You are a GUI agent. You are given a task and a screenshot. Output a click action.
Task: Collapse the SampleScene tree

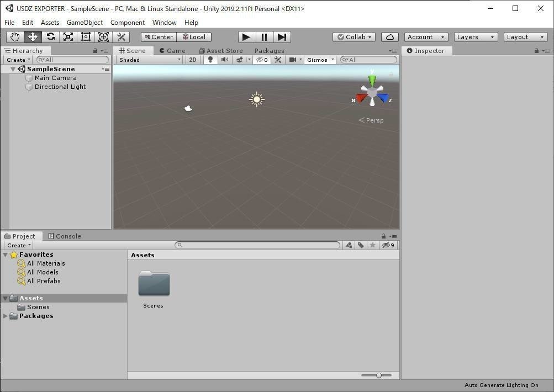click(13, 69)
